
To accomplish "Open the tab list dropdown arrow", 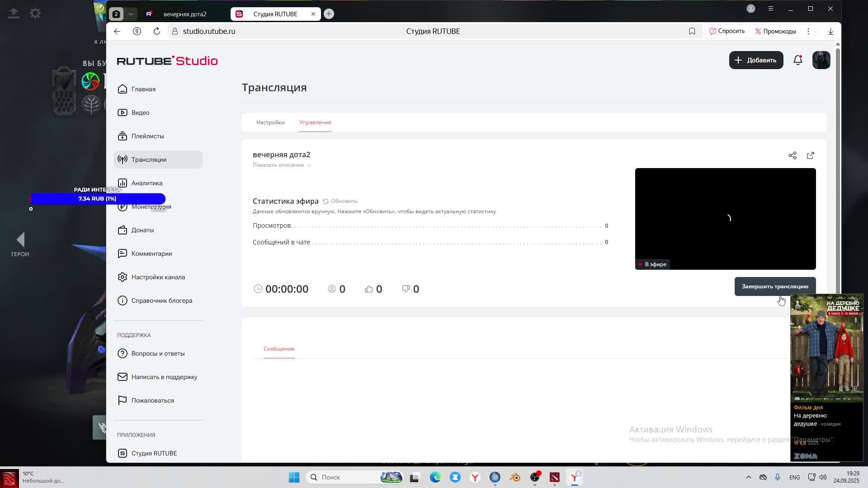I will click(131, 14).
